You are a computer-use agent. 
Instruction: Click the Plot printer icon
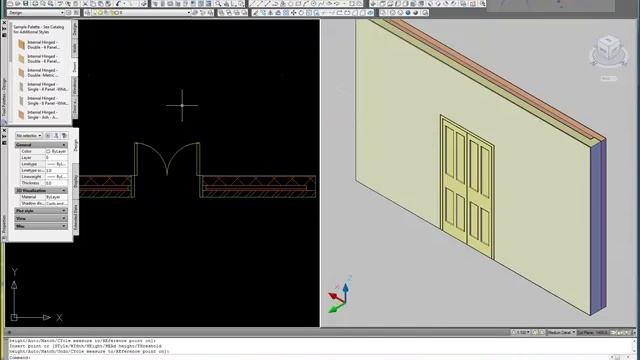[36, 4]
